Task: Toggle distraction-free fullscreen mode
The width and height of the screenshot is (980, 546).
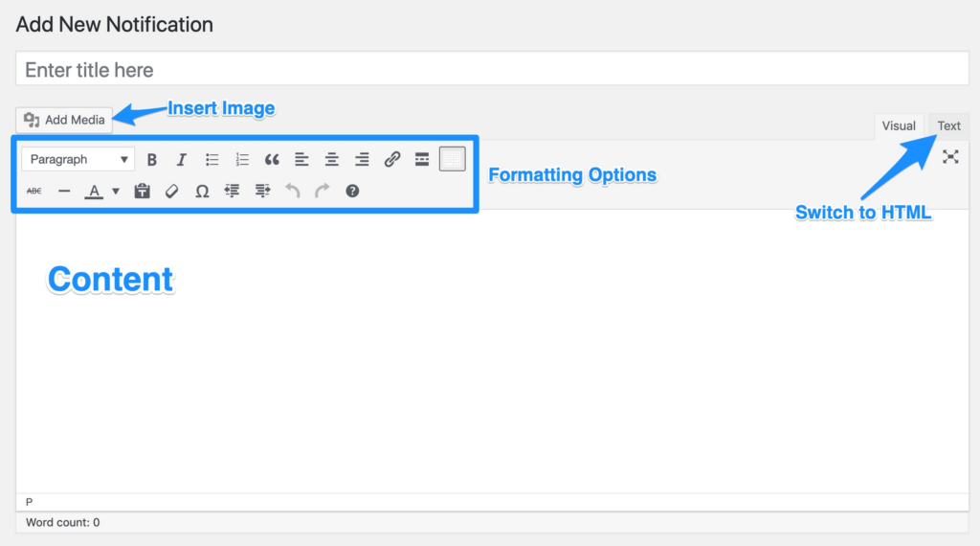Action: (949, 157)
